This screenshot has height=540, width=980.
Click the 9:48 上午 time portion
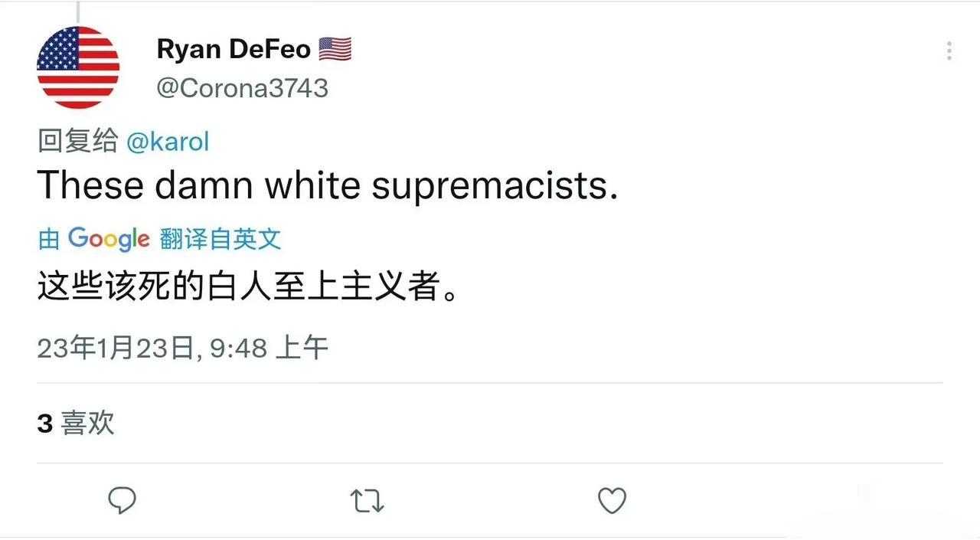(x=269, y=349)
